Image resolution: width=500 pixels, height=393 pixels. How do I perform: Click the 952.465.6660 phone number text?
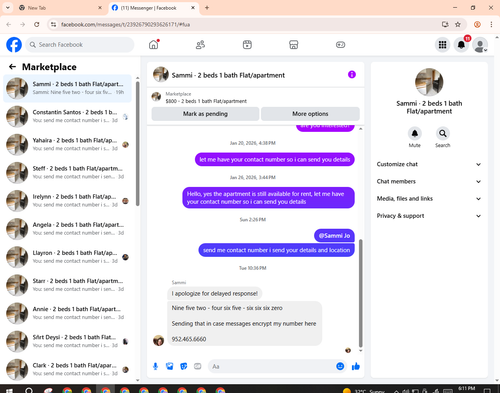189,339
